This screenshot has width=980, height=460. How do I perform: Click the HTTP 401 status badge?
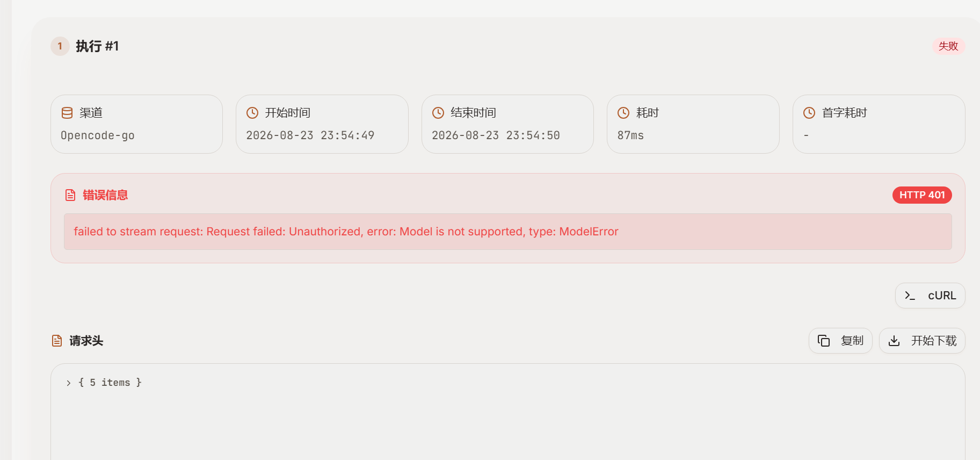922,195
